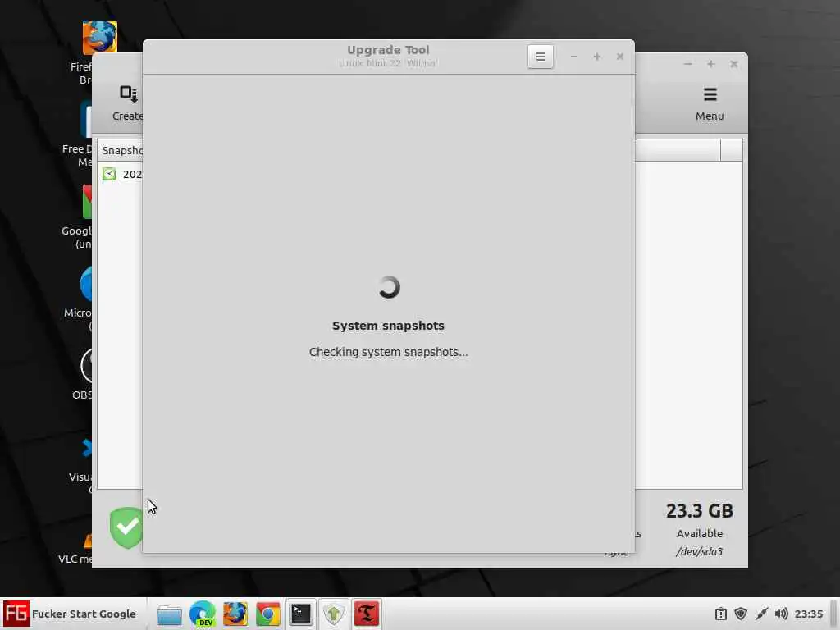840x630 pixels.
Task: Open the Firefox desktop shortcut icon
Action: [x=99, y=38]
